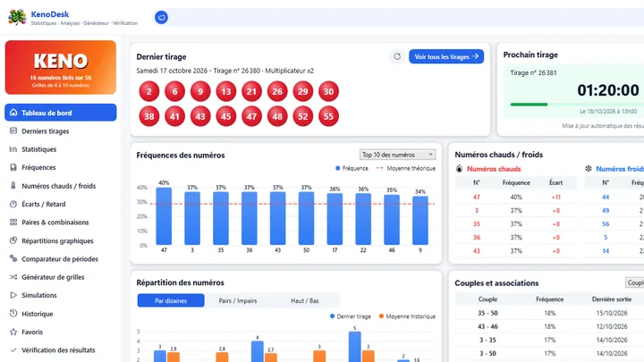The width and height of the screenshot is (644, 362).
Task: Click Voir tous les tirages button
Action: pos(446,56)
